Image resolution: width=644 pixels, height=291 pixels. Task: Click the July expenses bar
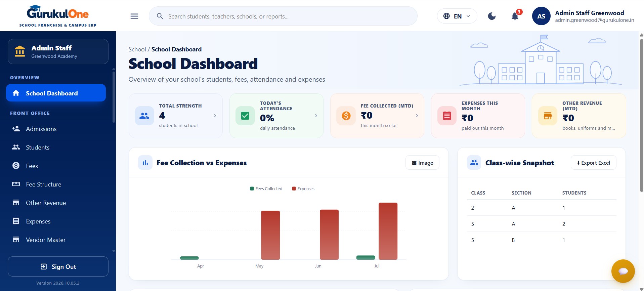coord(388,231)
